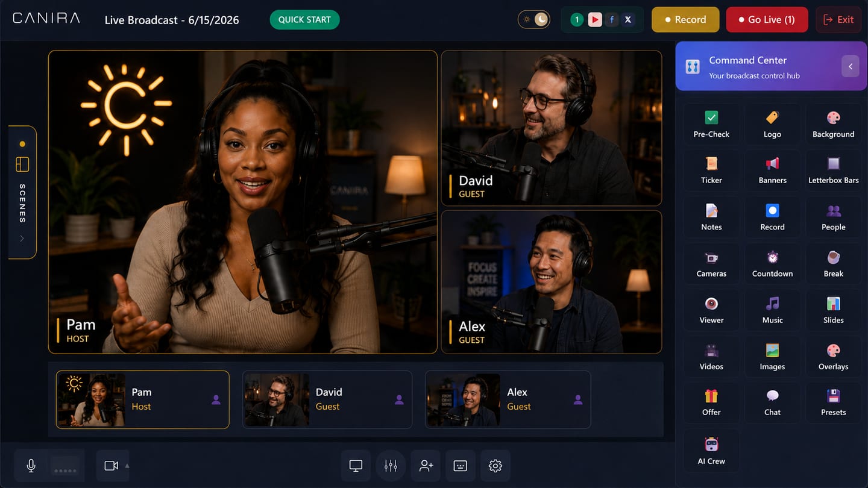Open the Presets floppy disk tile

point(834,402)
